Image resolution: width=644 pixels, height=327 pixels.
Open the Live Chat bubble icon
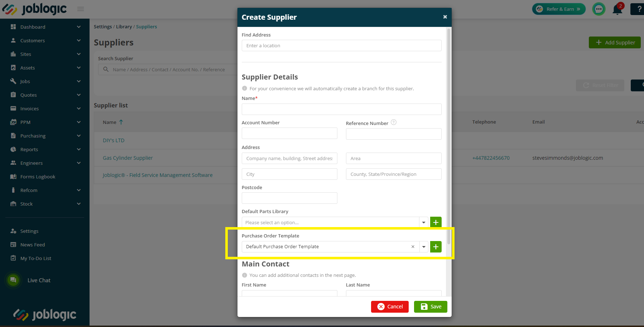(x=13, y=280)
